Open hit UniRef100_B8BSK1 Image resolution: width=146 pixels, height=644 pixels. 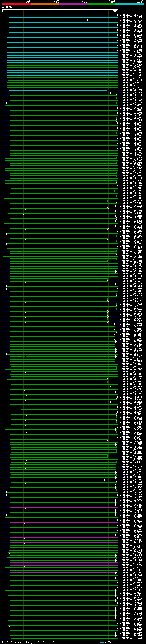(131, 22)
